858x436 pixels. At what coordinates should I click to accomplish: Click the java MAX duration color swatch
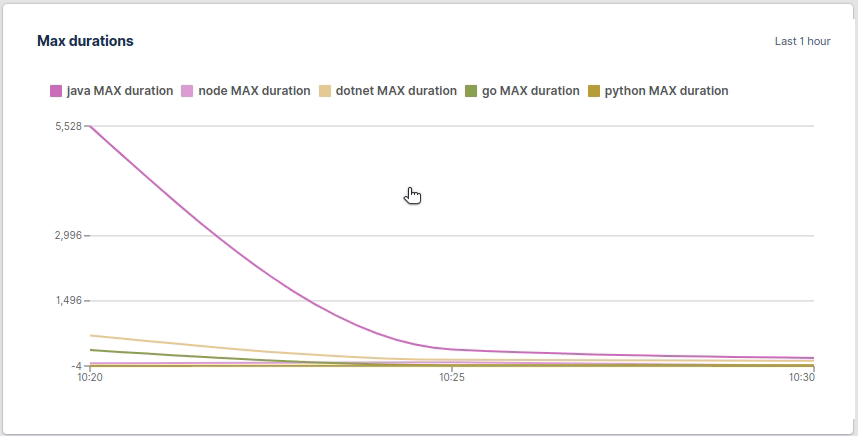[x=56, y=91]
